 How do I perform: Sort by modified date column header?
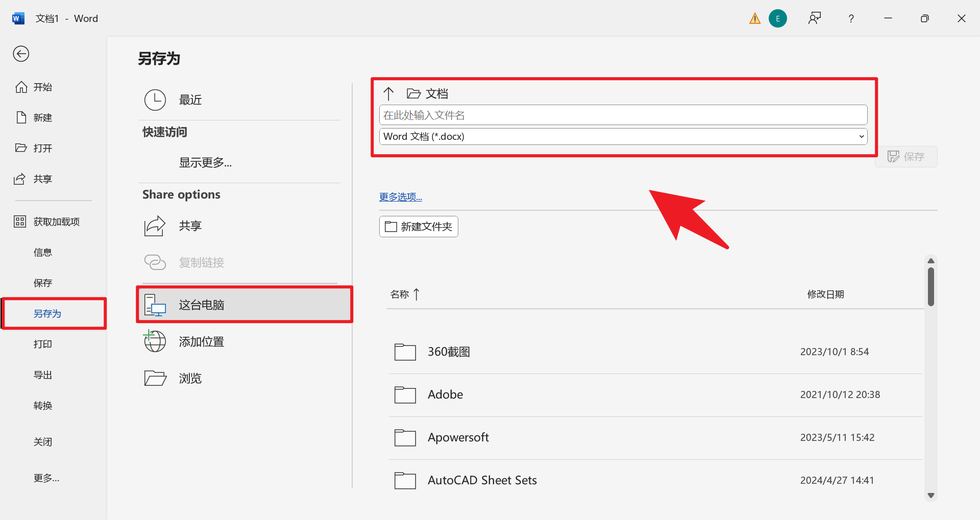point(825,294)
